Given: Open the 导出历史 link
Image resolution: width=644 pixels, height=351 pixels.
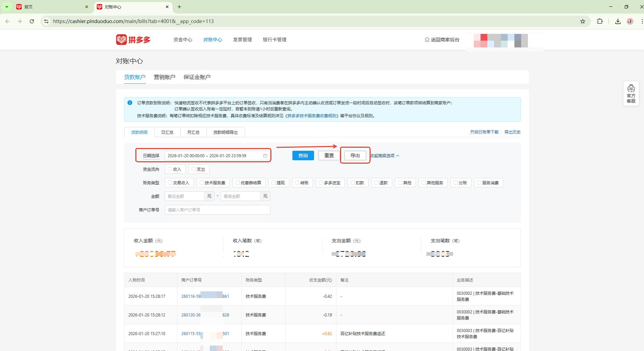Looking at the screenshot, I should [x=512, y=132].
